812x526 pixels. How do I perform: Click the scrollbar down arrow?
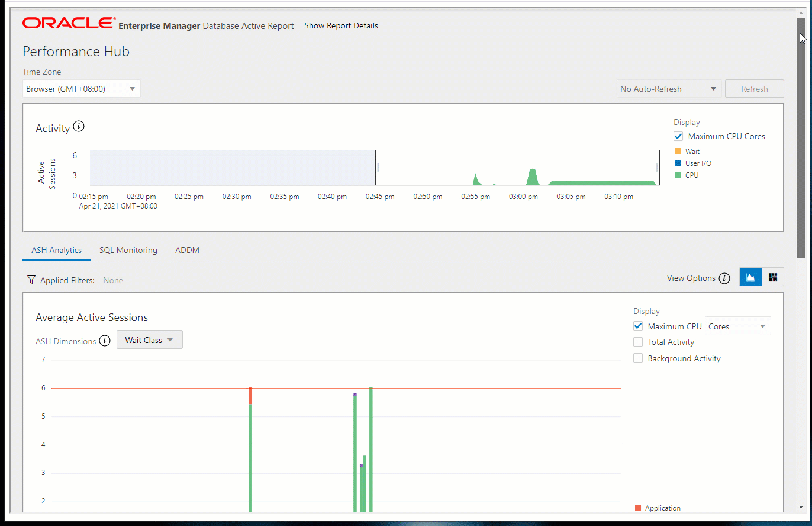tap(801, 507)
